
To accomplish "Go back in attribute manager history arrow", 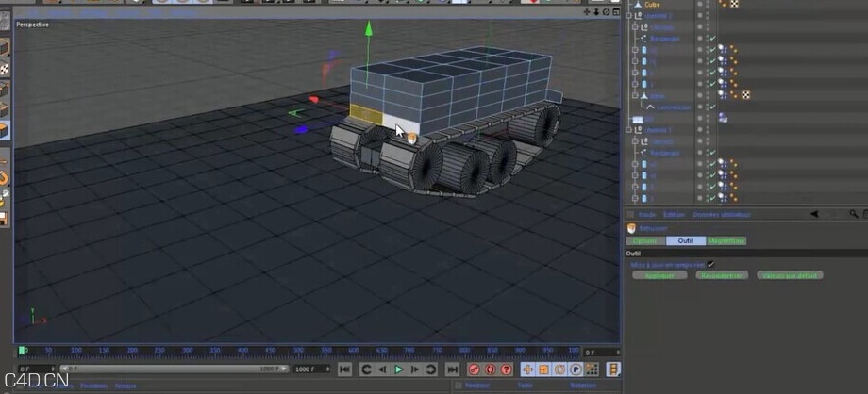I will pyautogui.click(x=813, y=214).
